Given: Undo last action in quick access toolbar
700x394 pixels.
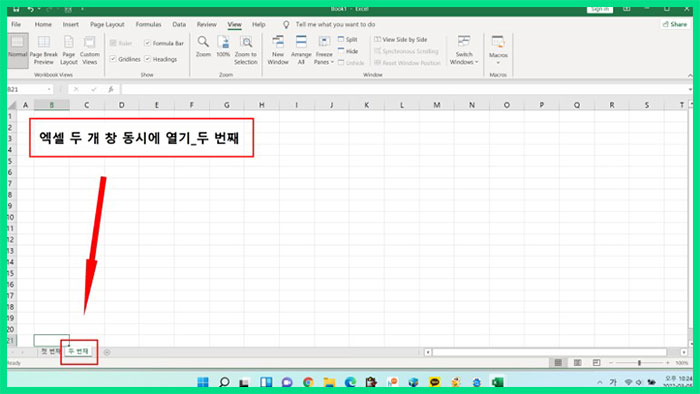Looking at the screenshot, I should point(30,9).
